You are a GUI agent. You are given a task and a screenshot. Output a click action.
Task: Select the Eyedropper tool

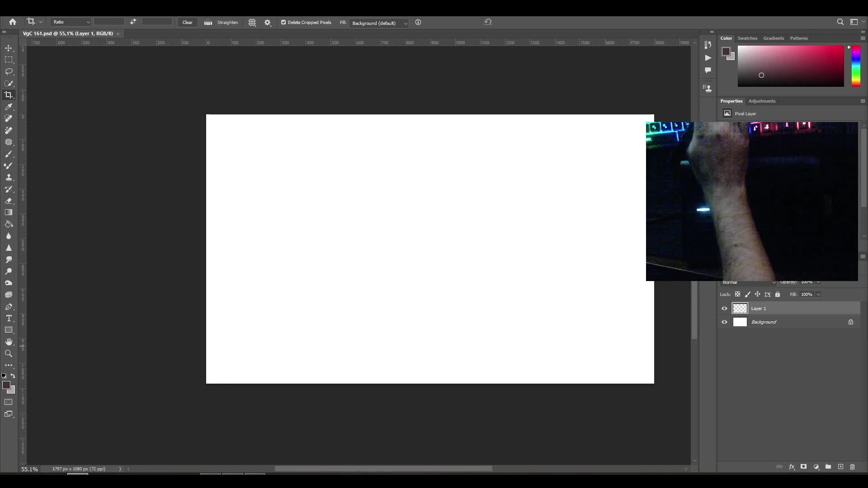click(9, 107)
